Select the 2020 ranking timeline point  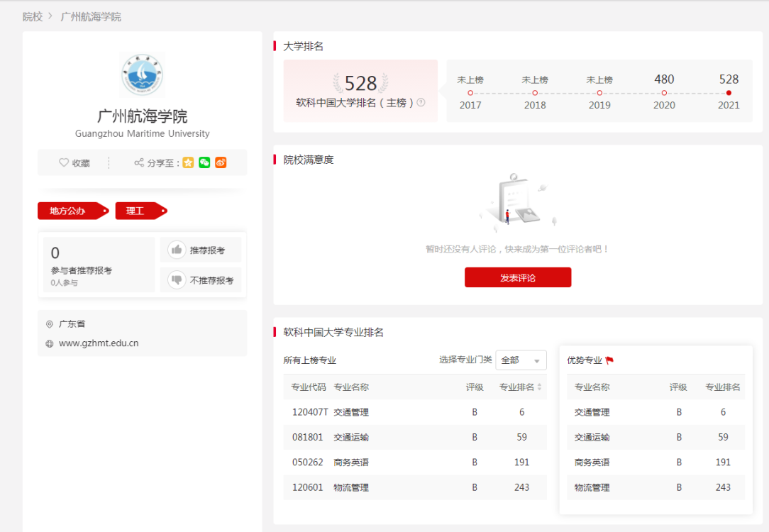[664, 93]
